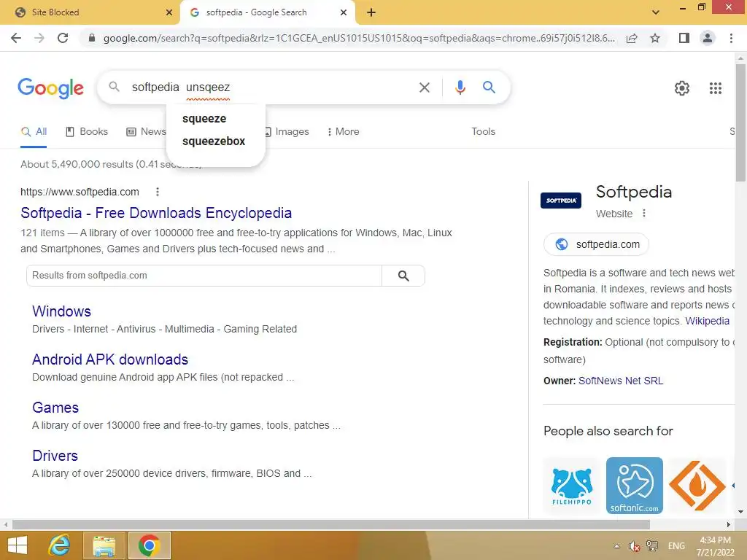Switch to the Images tab
The image size is (747, 560).
click(287, 132)
